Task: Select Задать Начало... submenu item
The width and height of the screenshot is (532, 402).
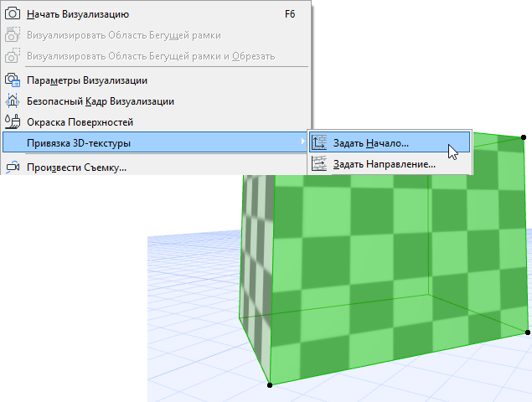Action: pyautogui.click(x=390, y=142)
